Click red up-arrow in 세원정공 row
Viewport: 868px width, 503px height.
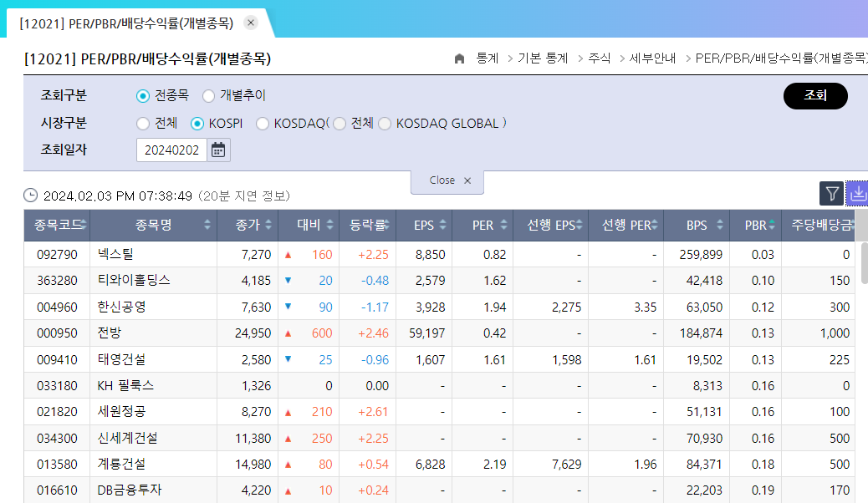pos(288,412)
